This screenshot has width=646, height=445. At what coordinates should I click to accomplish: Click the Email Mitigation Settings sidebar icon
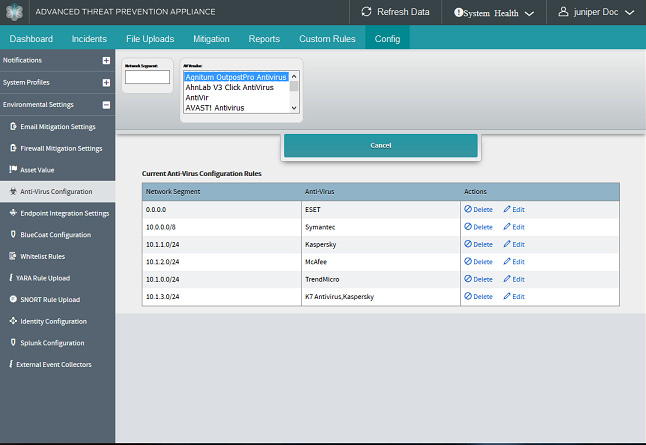pos(13,126)
